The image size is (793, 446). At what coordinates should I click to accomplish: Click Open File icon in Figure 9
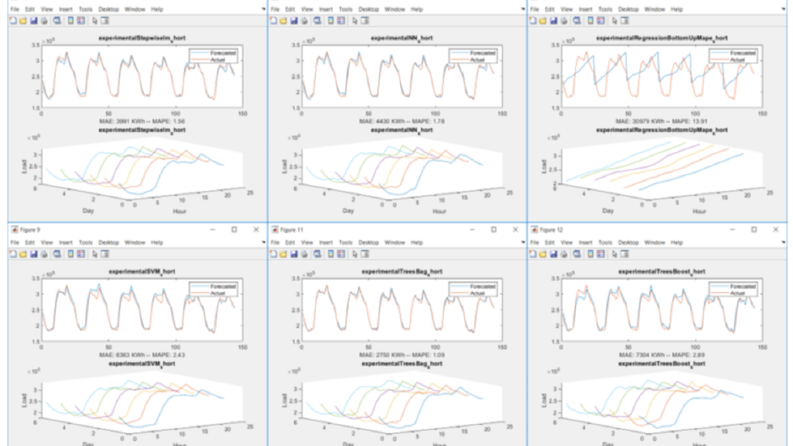(23, 254)
